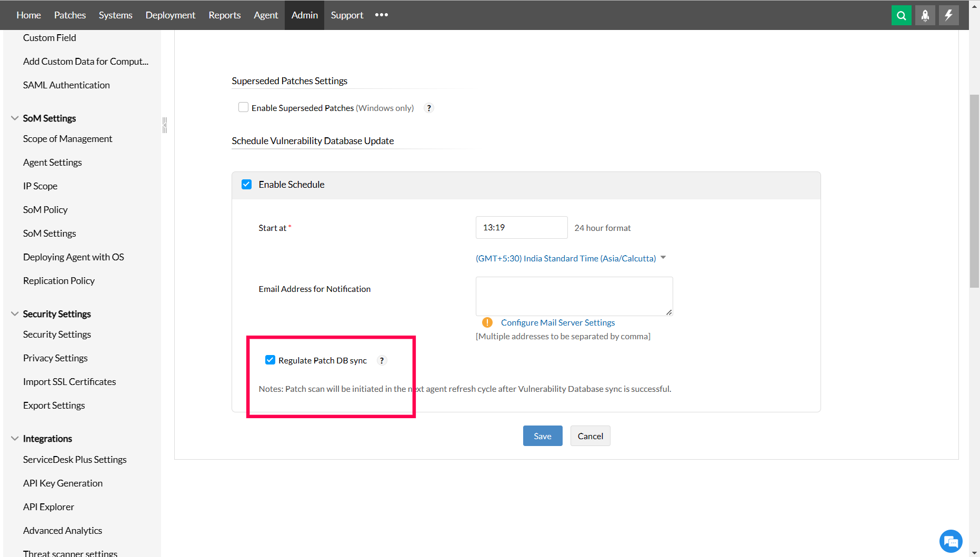Open the Agent tab

click(x=266, y=15)
